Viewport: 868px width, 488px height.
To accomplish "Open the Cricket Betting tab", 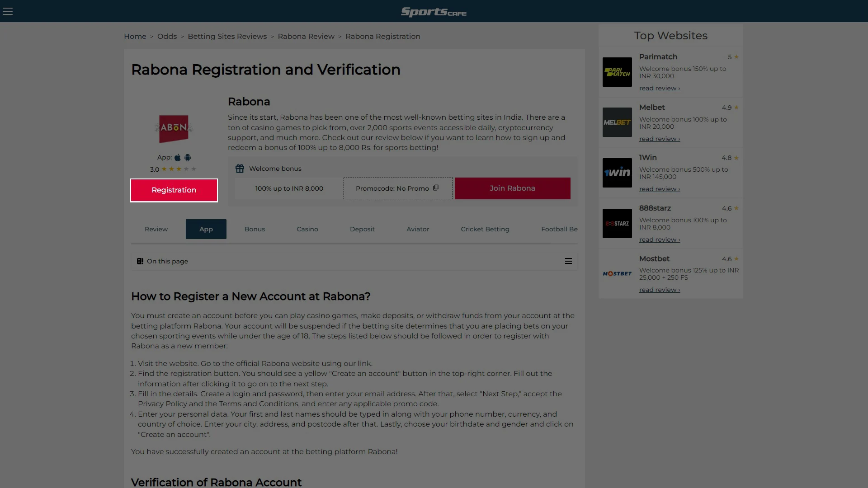I will pos(485,229).
